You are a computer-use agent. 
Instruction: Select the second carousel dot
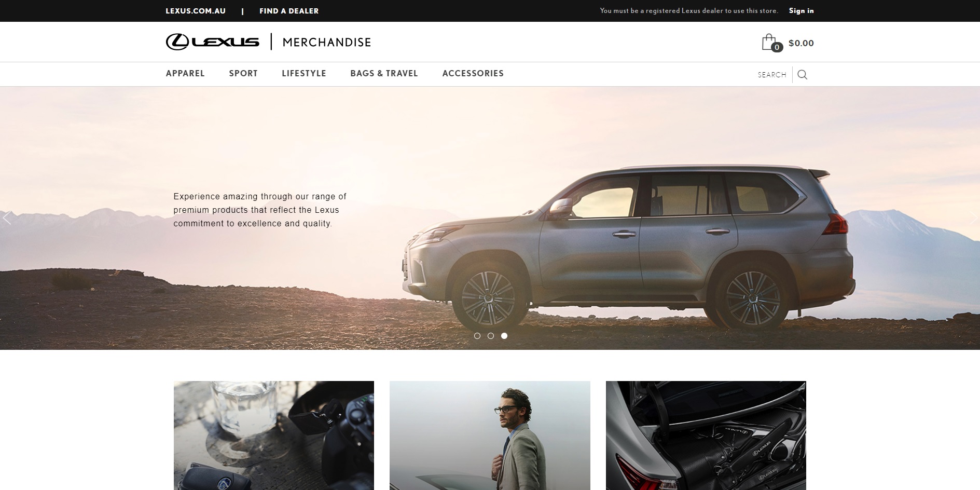(491, 336)
